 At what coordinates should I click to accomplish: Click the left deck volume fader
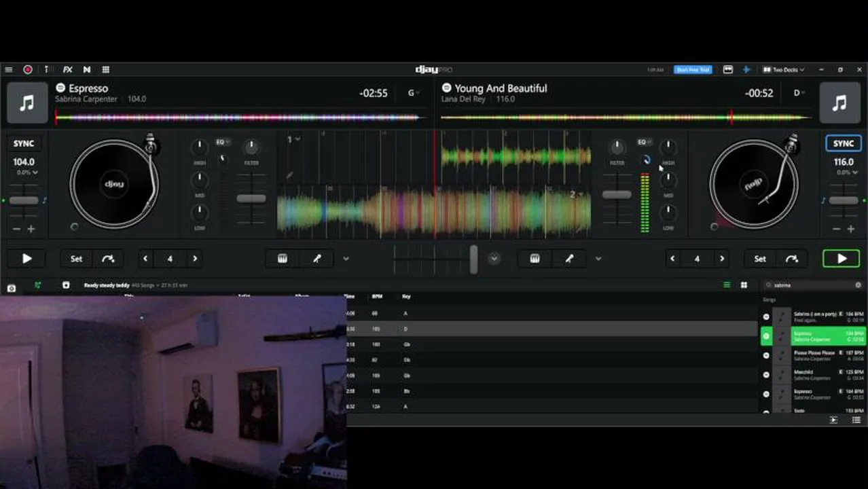251,198
